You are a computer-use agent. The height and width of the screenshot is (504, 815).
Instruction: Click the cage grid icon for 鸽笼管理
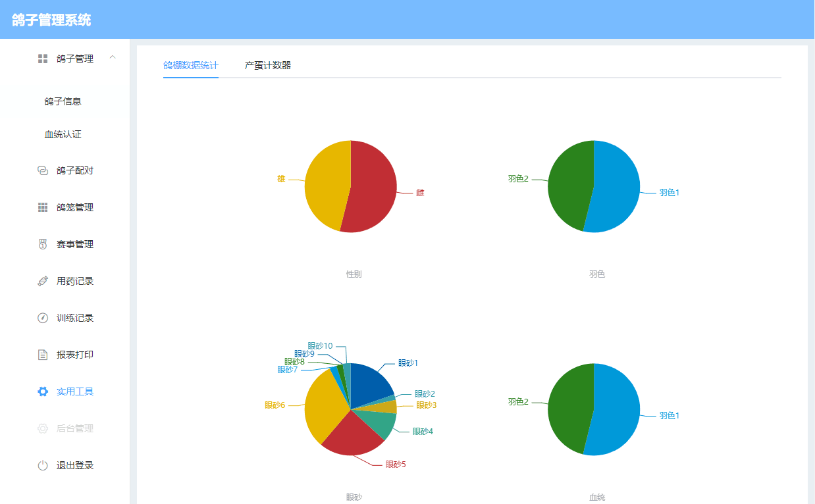click(x=43, y=207)
